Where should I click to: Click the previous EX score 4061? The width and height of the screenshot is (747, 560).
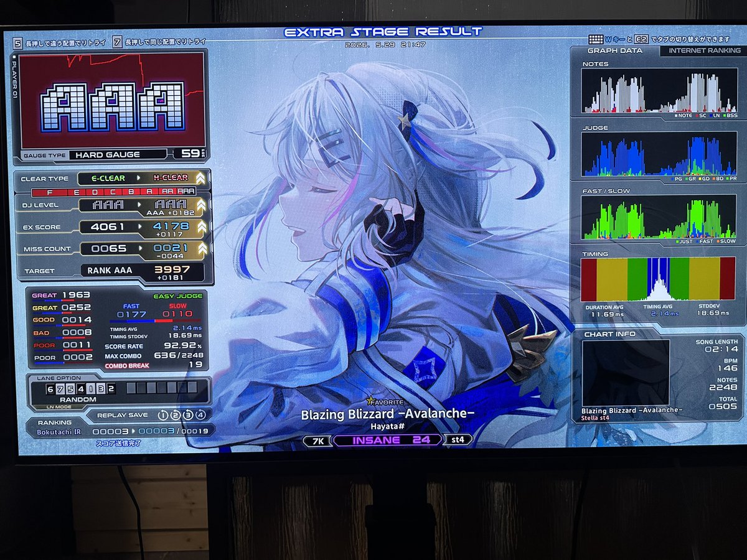coord(107,227)
